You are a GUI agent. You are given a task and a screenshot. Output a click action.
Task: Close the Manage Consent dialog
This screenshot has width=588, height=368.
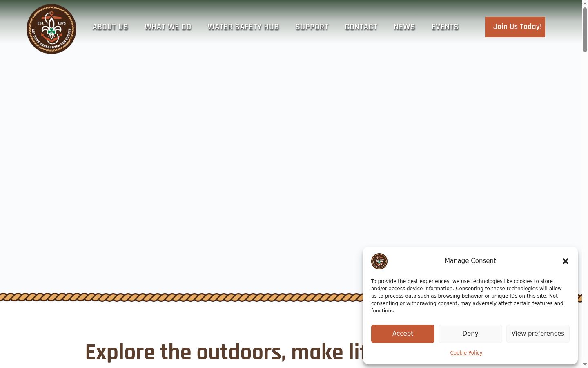(566, 261)
